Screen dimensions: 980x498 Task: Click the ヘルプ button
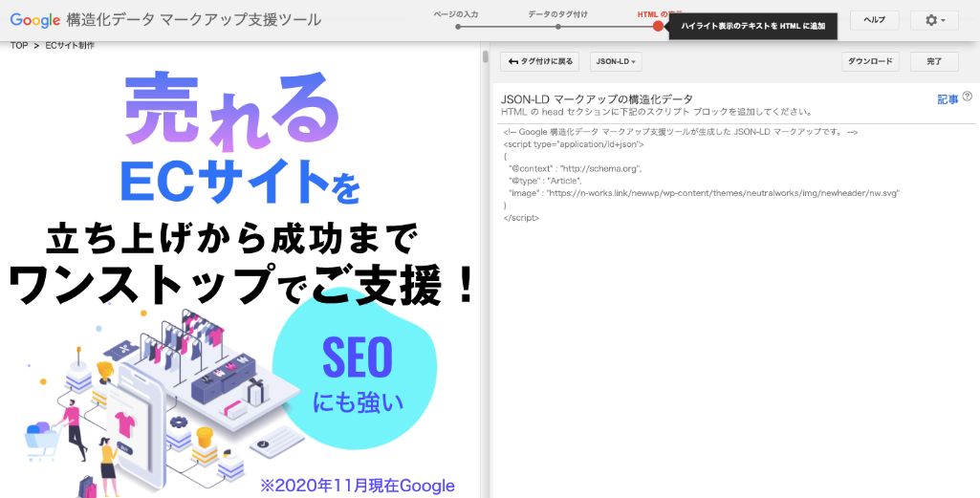874,20
